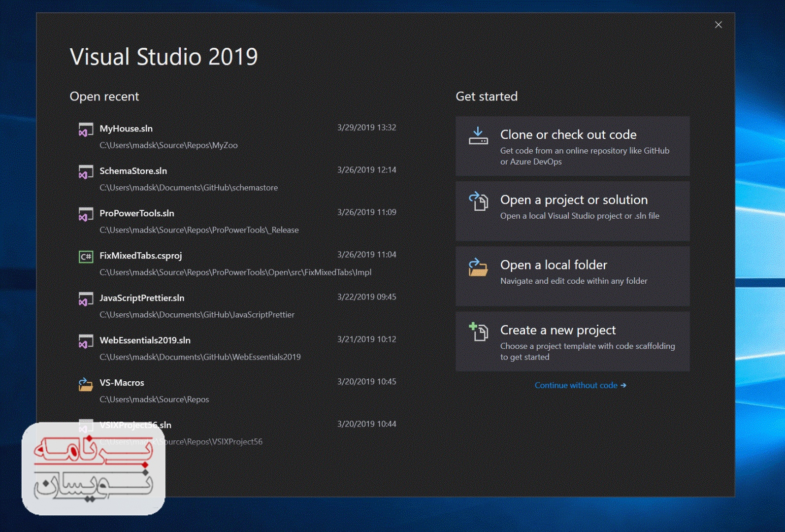The width and height of the screenshot is (785, 532).
Task: Click the GitHub\JavaScriptPrettier path text
Action: (197, 315)
